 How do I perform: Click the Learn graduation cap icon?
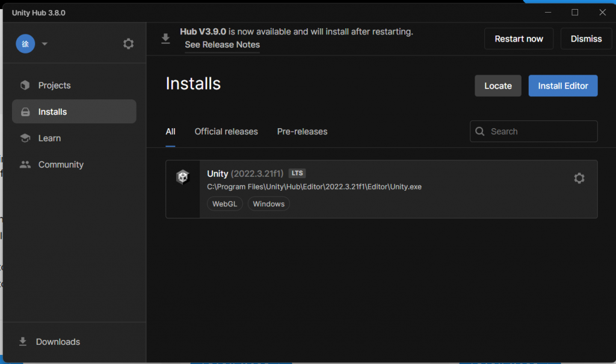[25, 138]
